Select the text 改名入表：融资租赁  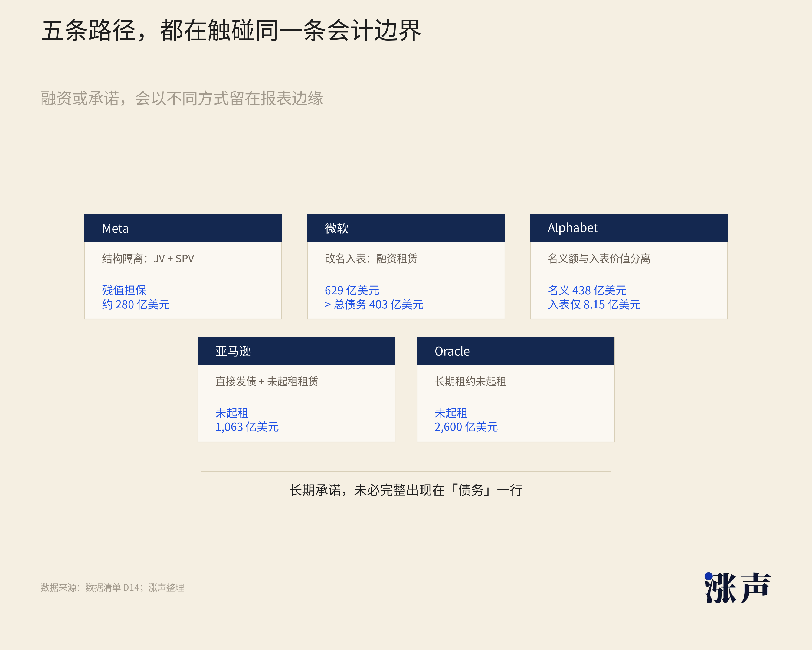371,258
